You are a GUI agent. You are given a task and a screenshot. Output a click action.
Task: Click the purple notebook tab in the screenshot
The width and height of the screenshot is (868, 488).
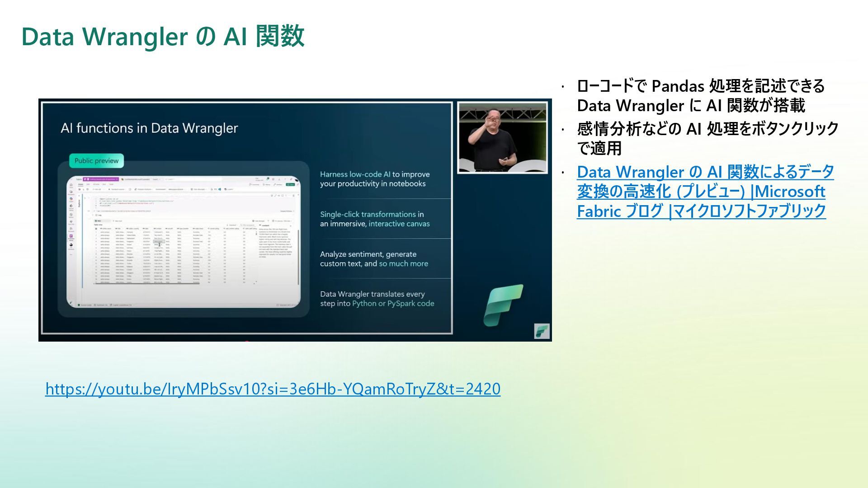100,179
